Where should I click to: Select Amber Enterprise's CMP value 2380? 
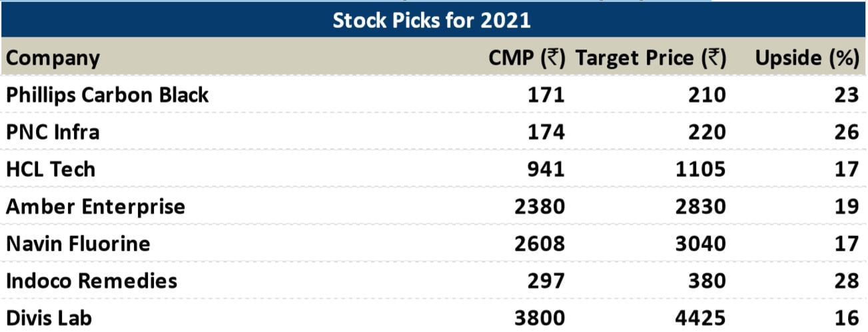click(x=539, y=207)
